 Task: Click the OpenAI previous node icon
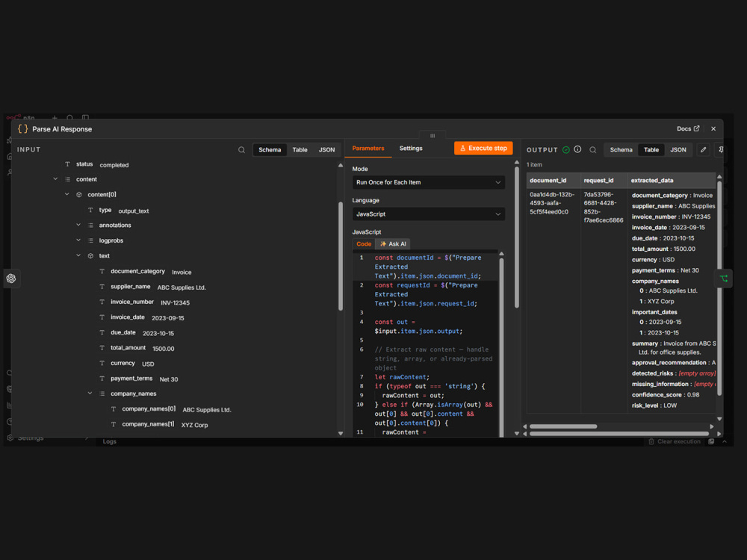pos(11,279)
